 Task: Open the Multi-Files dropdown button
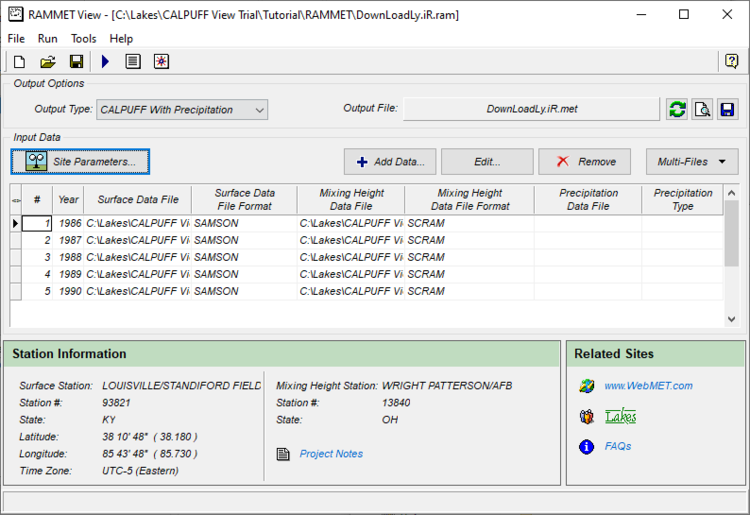692,161
